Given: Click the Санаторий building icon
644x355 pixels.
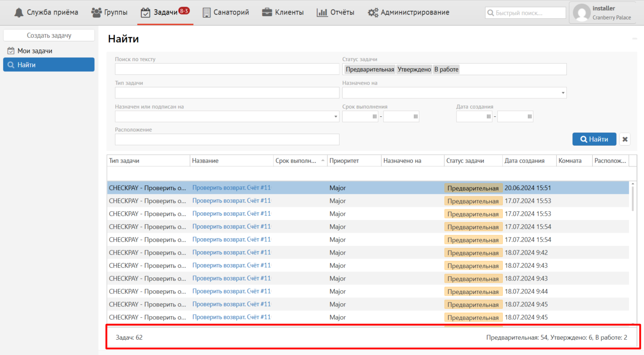Looking at the screenshot, I should point(206,13).
